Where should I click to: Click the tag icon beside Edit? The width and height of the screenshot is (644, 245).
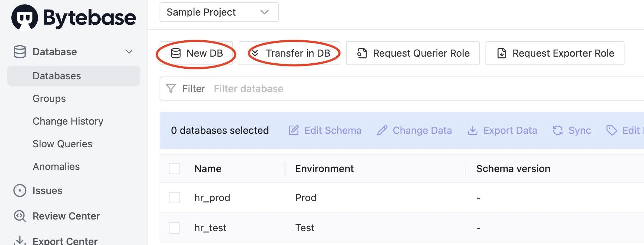612,130
